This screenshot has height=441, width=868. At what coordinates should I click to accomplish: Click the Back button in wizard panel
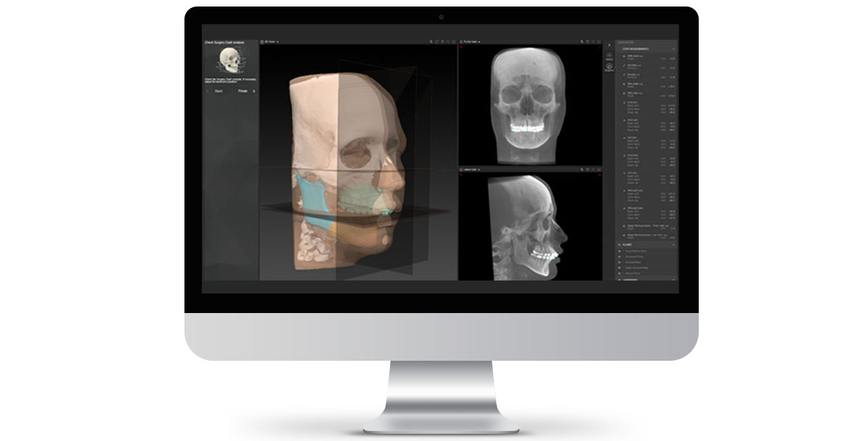[218, 92]
